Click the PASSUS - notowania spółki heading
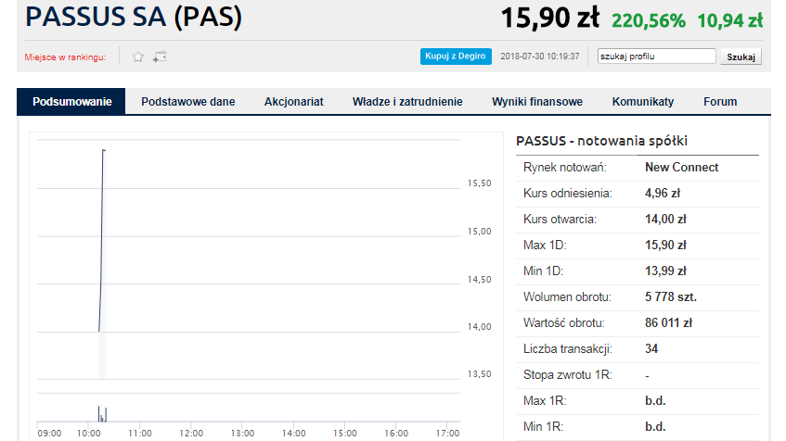Screen dimensions: 786x441 (602, 141)
